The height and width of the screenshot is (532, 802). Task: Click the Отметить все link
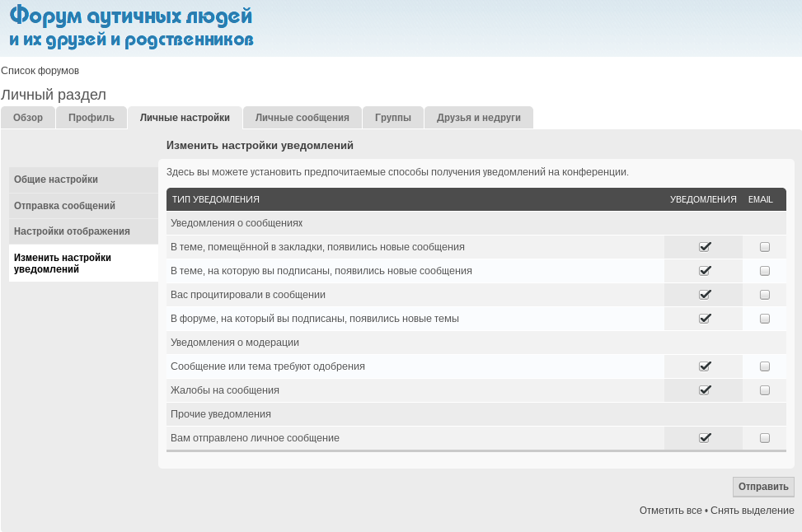[x=670, y=511]
